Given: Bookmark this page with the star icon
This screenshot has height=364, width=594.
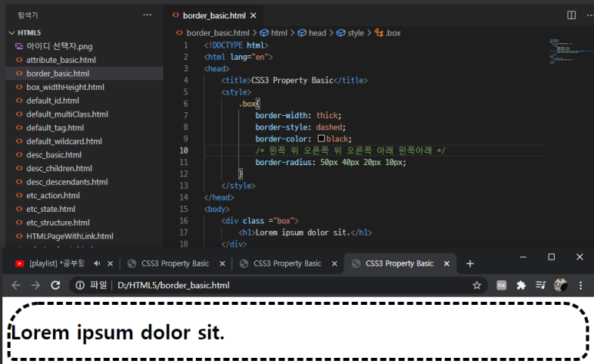Looking at the screenshot, I should coord(476,285).
